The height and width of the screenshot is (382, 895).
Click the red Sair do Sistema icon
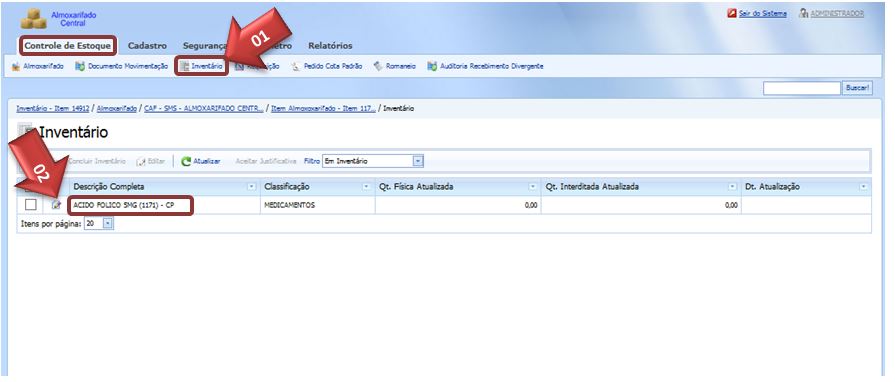click(731, 13)
